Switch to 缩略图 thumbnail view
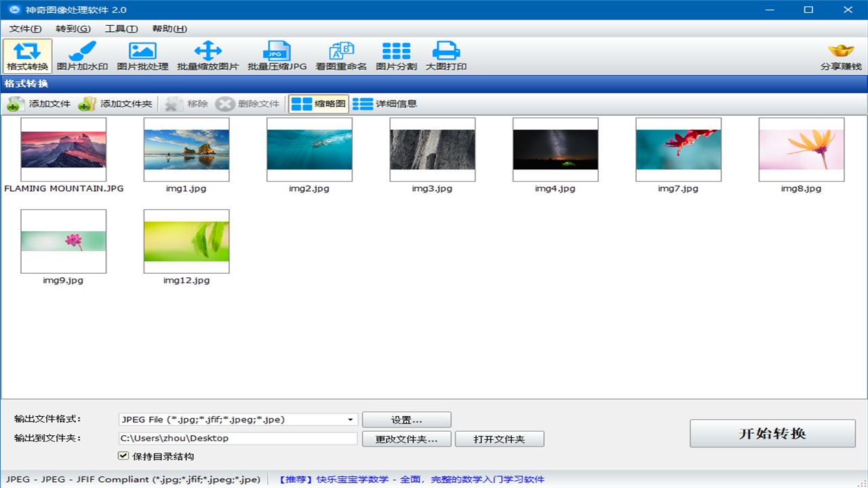Screen dimensions: 868x488 tap(319, 104)
